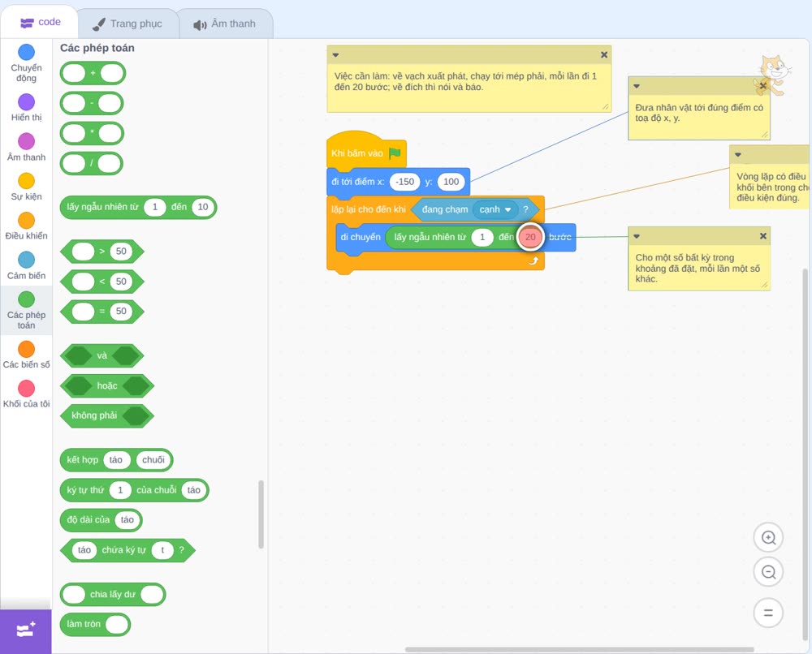812x654 pixels.
Task: Click the add extension button
Action: click(26, 630)
